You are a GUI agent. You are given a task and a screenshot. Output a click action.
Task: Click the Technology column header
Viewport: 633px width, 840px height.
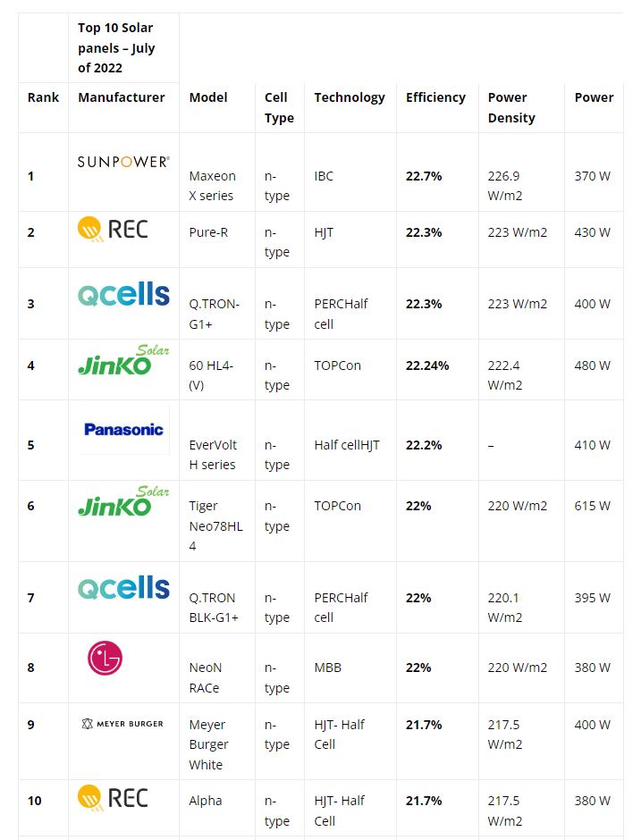click(x=350, y=97)
